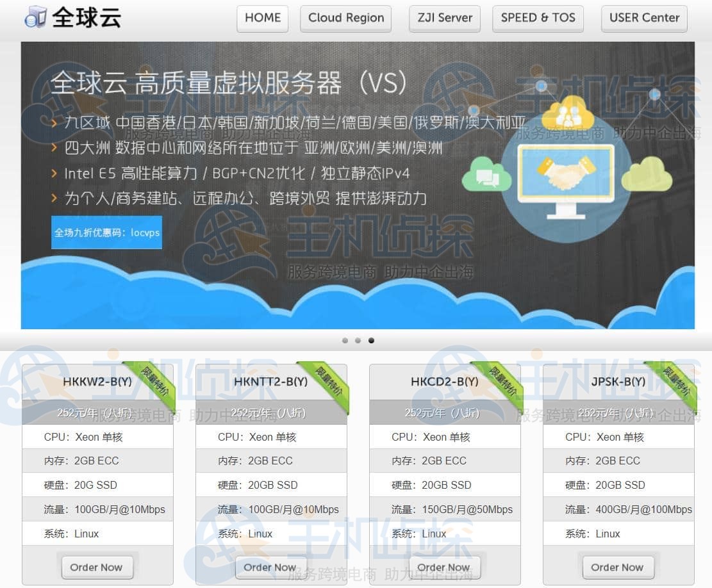Open the Cloud Region menu

pos(345,18)
